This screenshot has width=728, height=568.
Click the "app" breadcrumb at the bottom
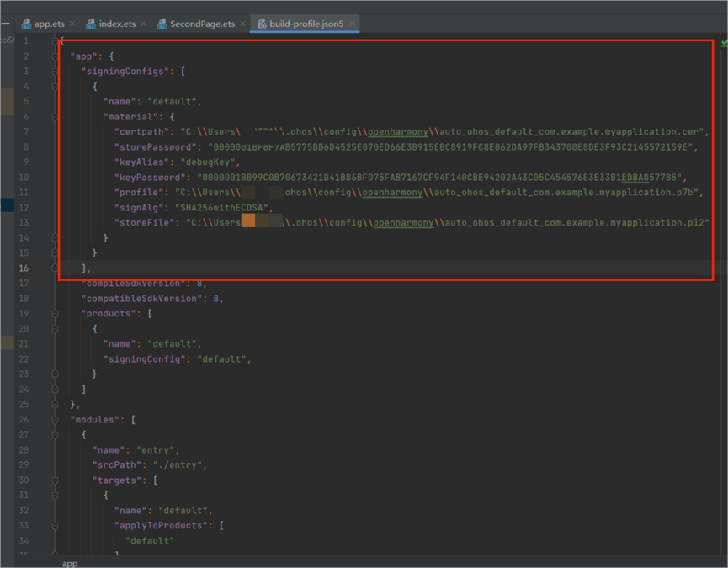pos(70,563)
